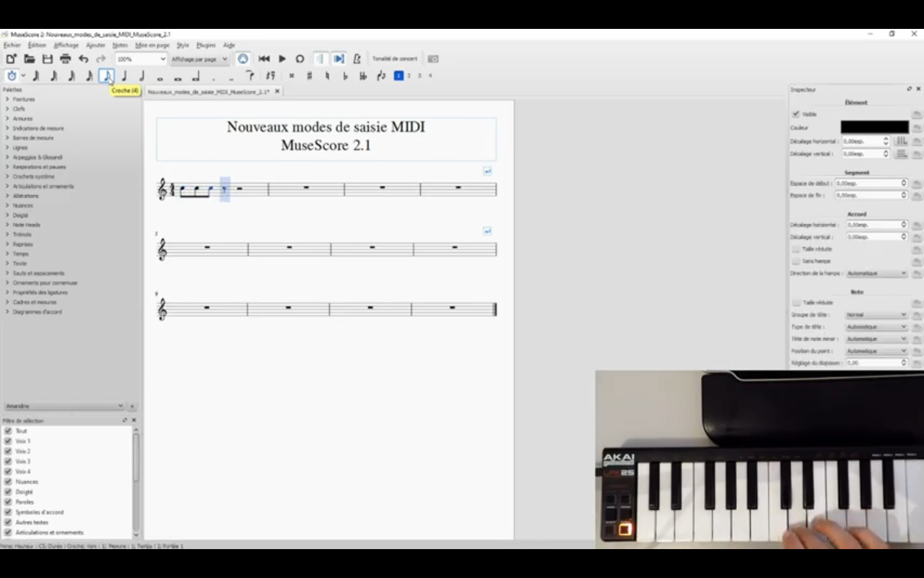Select the quarter note duration
The height and width of the screenshot is (578, 924).
click(124, 75)
